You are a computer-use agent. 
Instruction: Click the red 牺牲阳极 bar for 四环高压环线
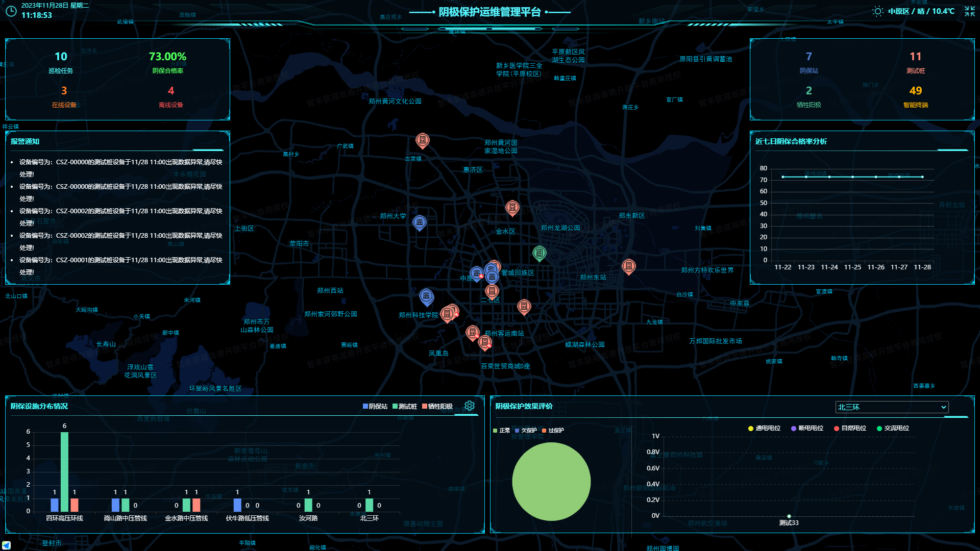(75, 505)
